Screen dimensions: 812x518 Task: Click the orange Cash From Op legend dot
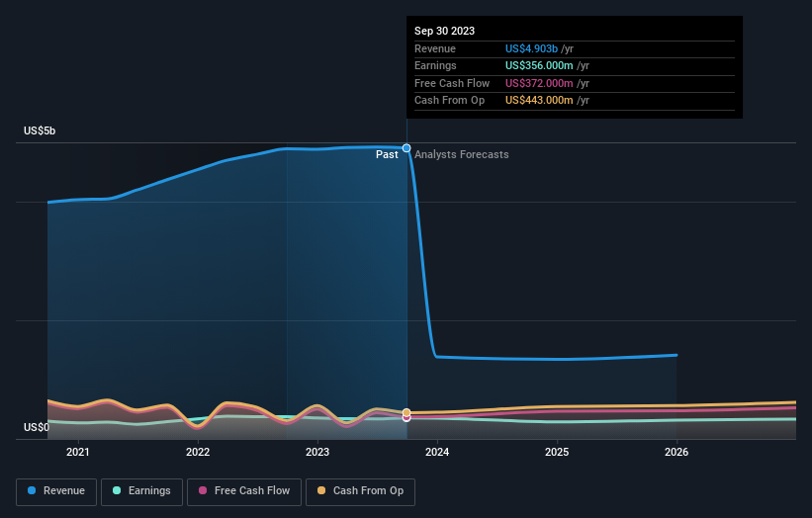(x=321, y=490)
